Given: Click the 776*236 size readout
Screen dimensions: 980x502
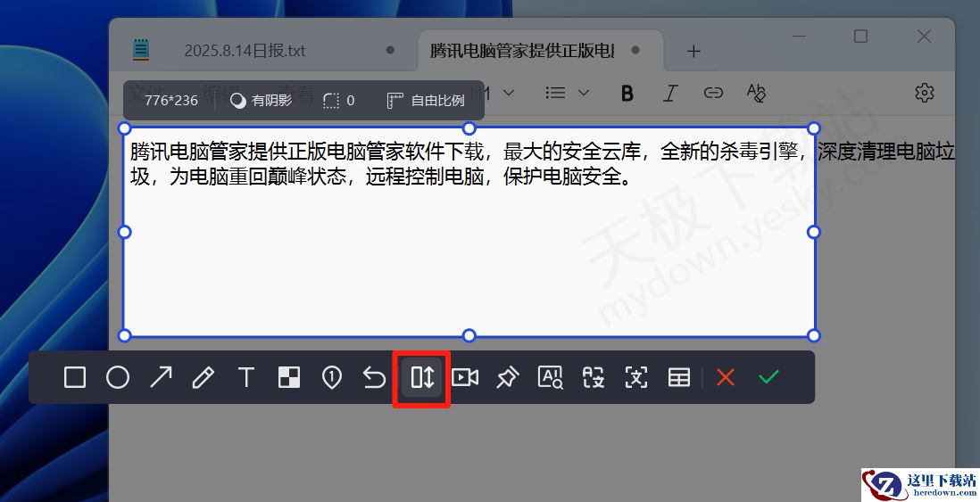Looking at the screenshot, I should [170, 101].
